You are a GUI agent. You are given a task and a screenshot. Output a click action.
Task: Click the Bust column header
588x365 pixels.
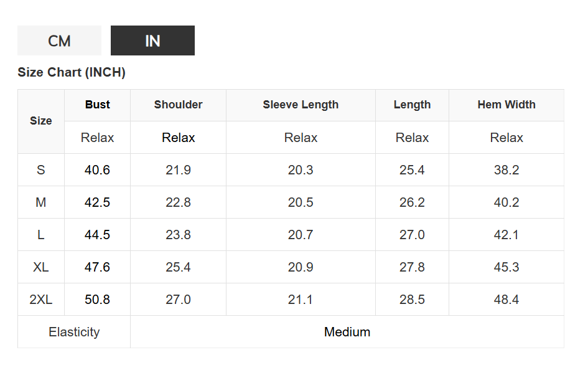(x=98, y=105)
